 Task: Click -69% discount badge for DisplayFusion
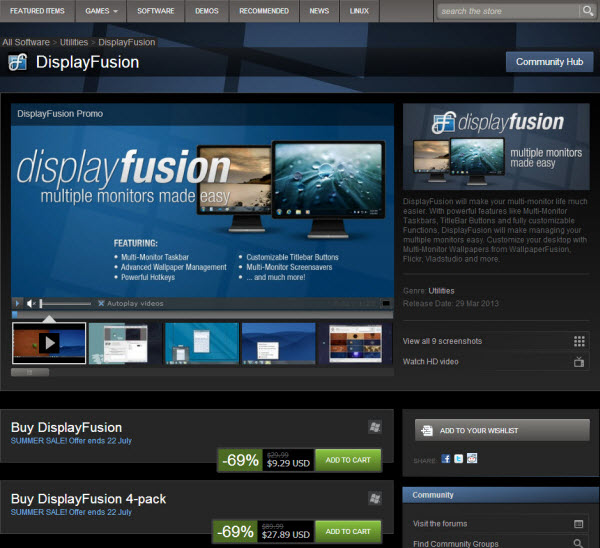click(240, 460)
